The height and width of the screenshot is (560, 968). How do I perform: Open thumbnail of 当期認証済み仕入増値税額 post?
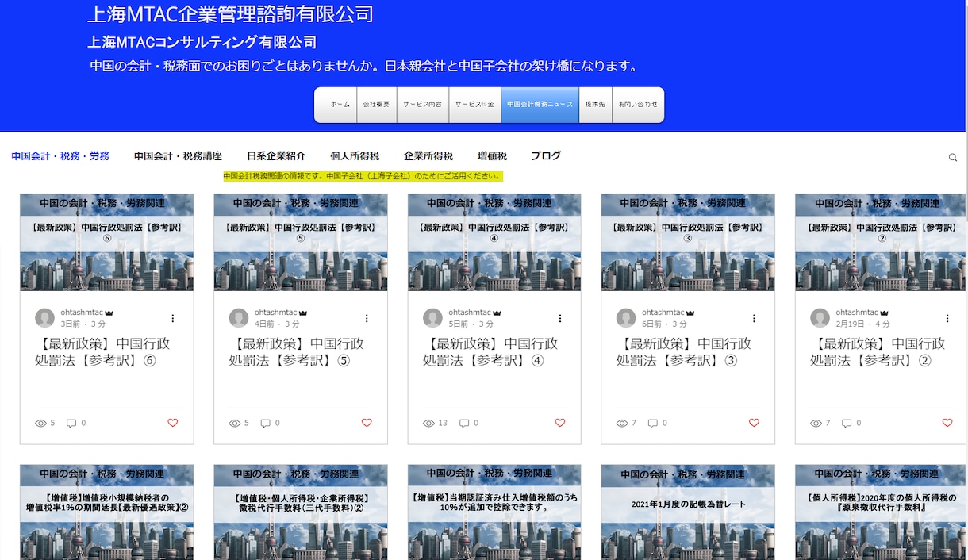[494, 512]
